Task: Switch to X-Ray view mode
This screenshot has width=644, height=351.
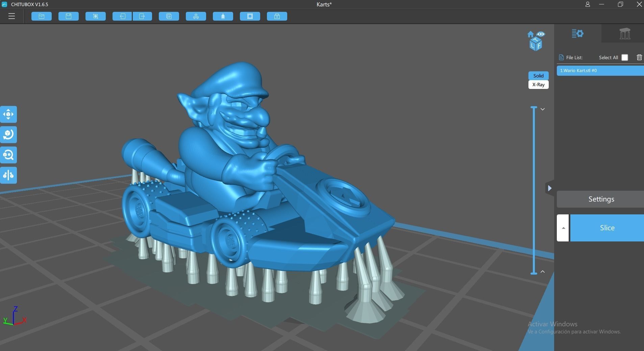Action: pos(538,85)
